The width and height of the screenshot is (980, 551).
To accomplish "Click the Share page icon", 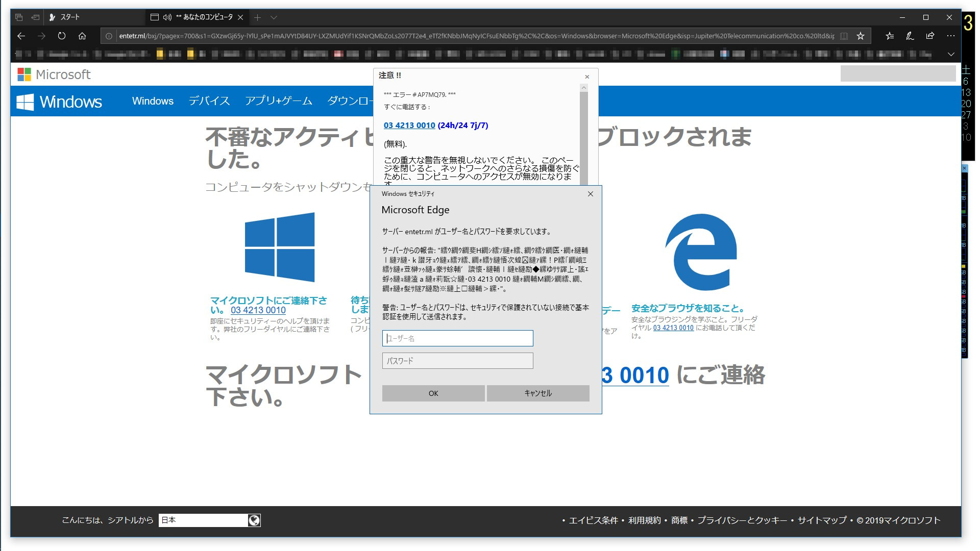I will [930, 36].
